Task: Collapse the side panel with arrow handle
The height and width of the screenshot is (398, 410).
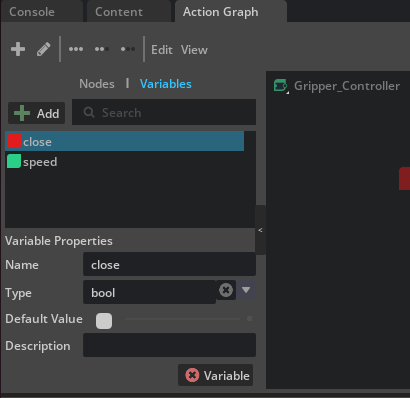Action: (260, 230)
